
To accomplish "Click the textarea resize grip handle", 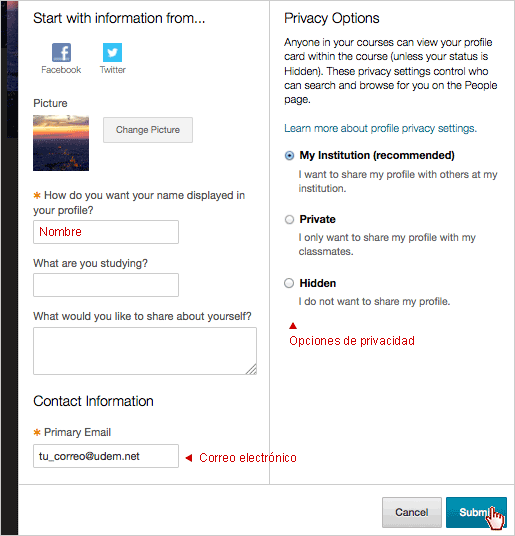I will [252, 370].
